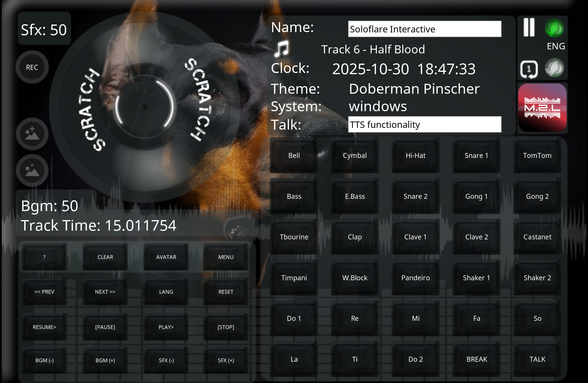The image size is (588, 383).
Task: Click the add image icon
Action: click(x=32, y=134)
